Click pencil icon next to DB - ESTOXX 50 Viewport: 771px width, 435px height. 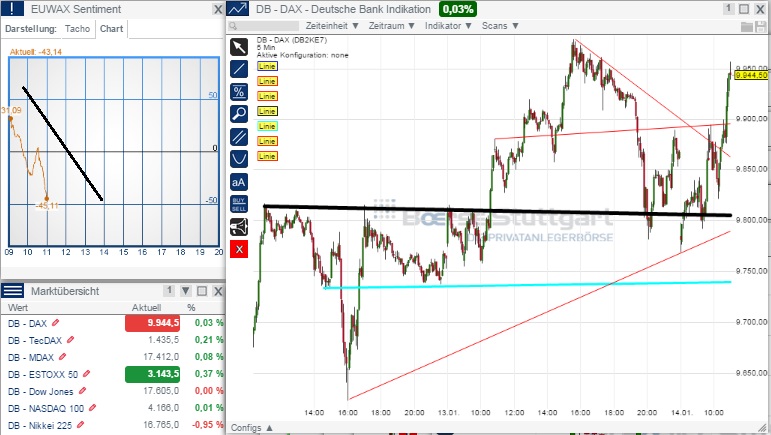pyautogui.click(x=87, y=374)
